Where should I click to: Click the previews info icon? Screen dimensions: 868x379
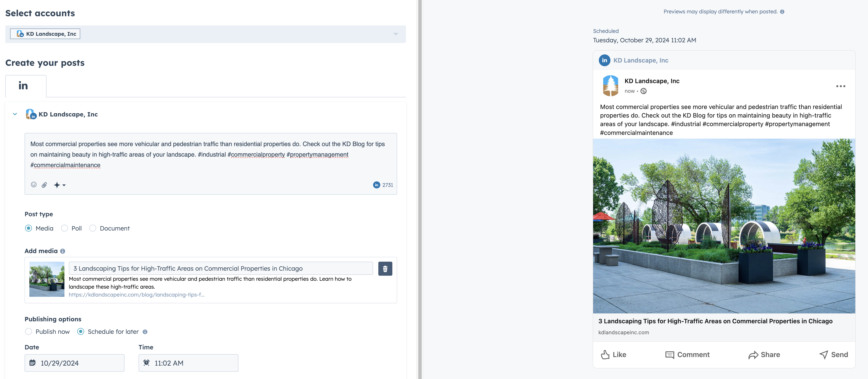(x=782, y=12)
